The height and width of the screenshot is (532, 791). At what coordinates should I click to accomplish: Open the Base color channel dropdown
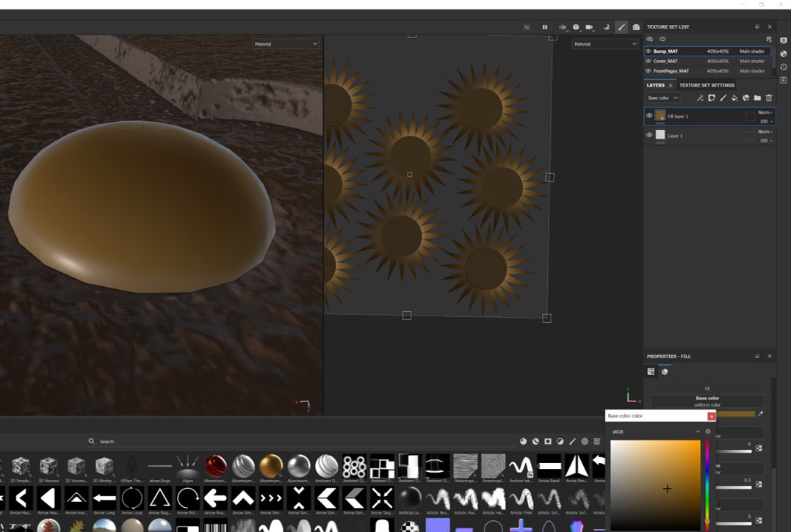point(662,98)
